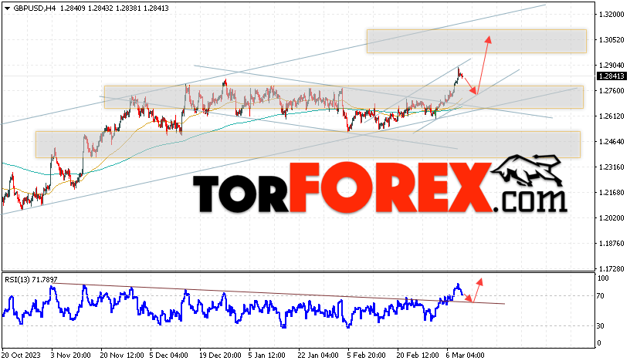Image resolution: width=630 pixels, height=364 pixels.
Task: Click the 6 Mar 04:00 time label
Action: (466, 356)
